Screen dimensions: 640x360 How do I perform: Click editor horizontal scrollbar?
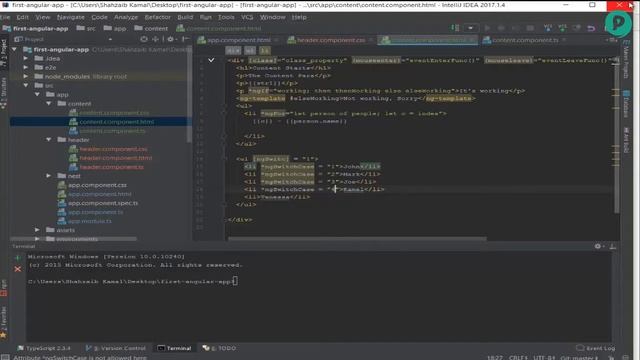tap(357, 239)
